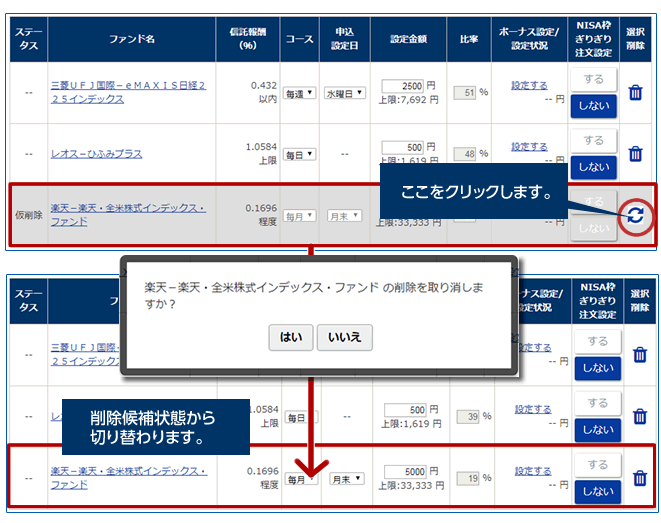Click 選択削除 header in upper table
Screen dimensions: 661x523
635,39
